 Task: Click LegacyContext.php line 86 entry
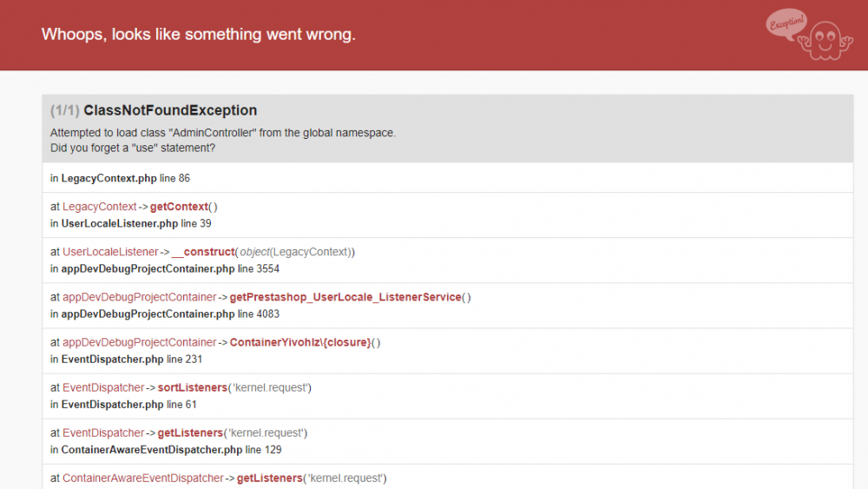[120, 178]
